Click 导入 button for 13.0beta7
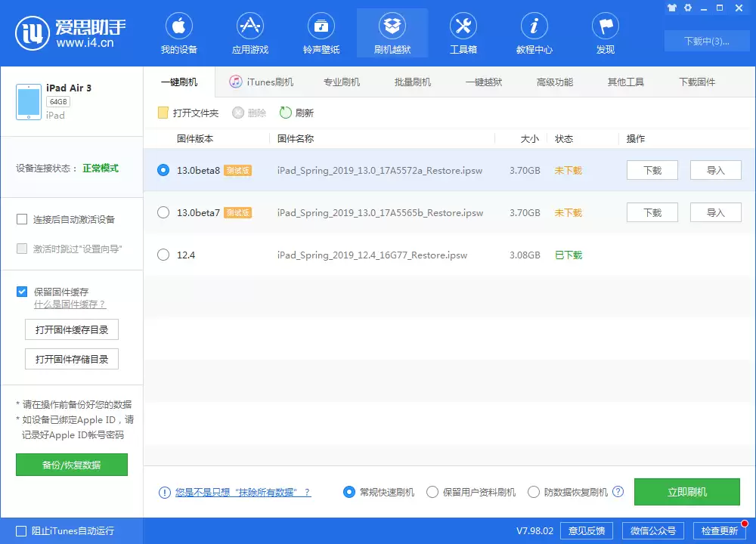Image resolution: width=756 pixels, height=544 pixels. 715,212
